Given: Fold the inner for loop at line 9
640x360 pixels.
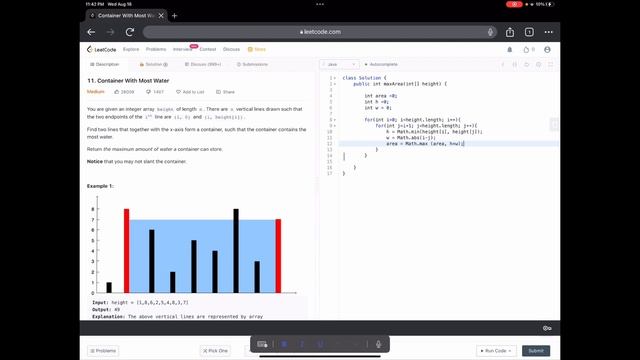Looking at the screenshot, I should point(335,126).
